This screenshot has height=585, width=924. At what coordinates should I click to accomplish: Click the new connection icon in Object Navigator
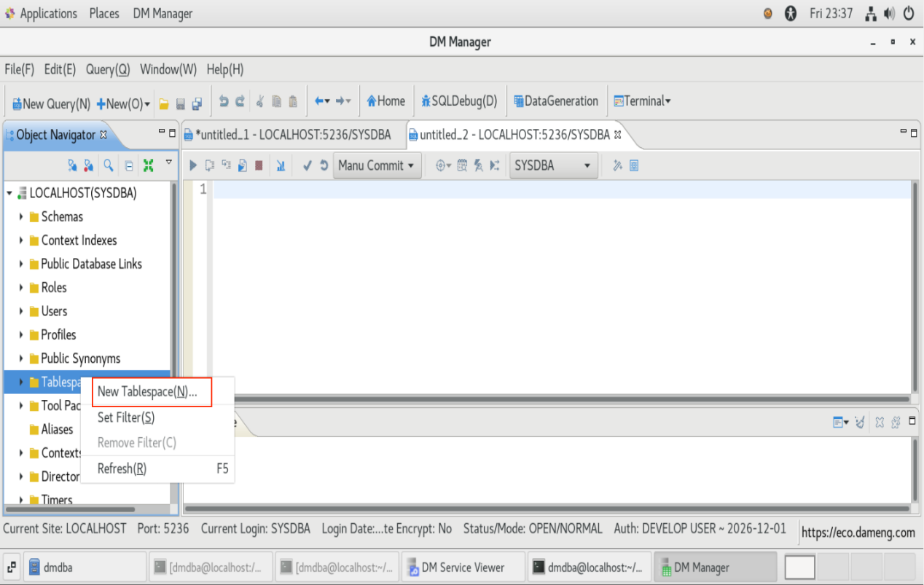[x=72, y=165]
